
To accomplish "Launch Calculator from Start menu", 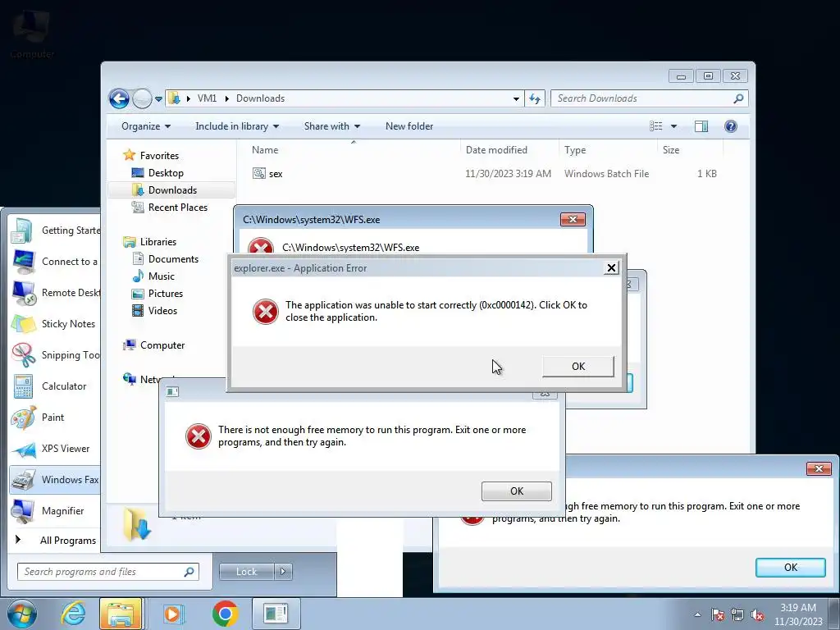I will (56, 386).
